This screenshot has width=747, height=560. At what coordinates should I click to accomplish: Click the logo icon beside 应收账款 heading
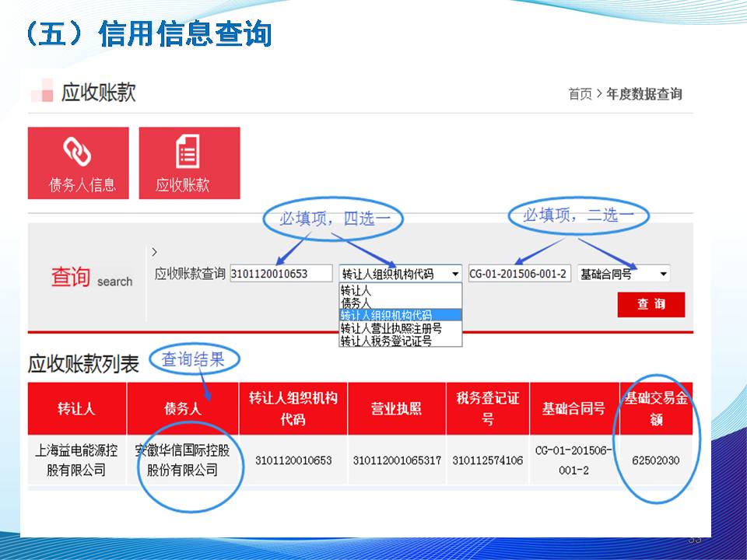pos(42,92)
